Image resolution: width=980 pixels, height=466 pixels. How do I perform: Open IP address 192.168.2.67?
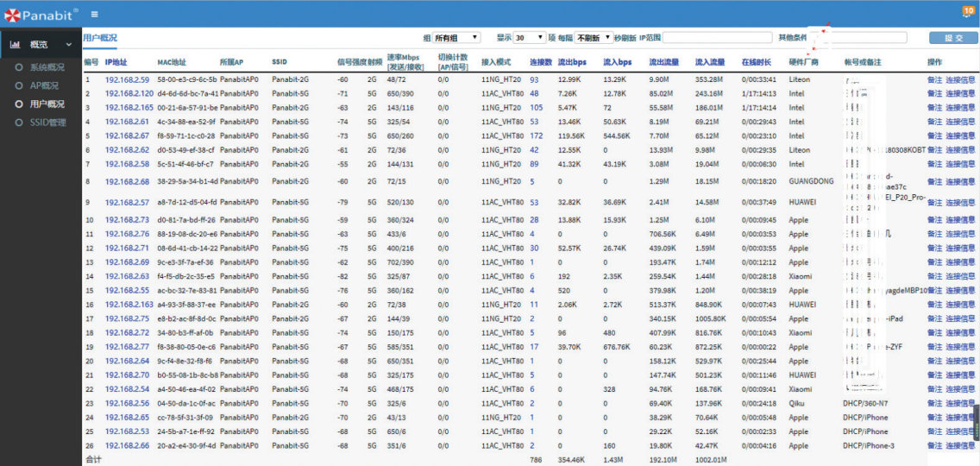(128, 135)
